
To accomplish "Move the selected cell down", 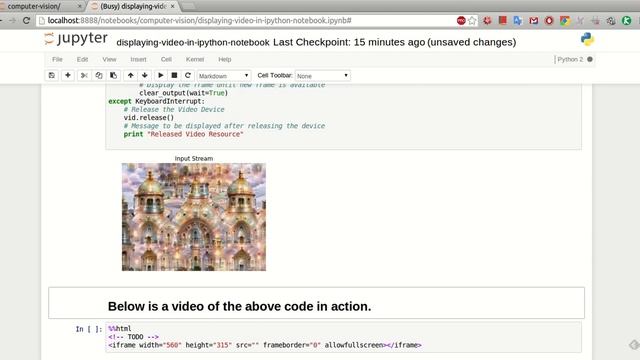I will point(145,76).
